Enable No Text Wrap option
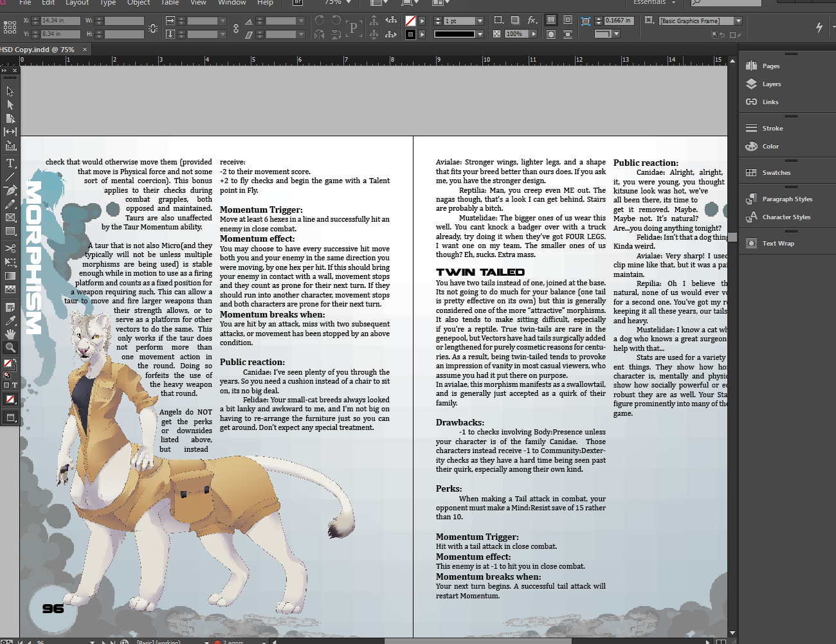This screenshot has height=644, width=836. coord(551,21)
